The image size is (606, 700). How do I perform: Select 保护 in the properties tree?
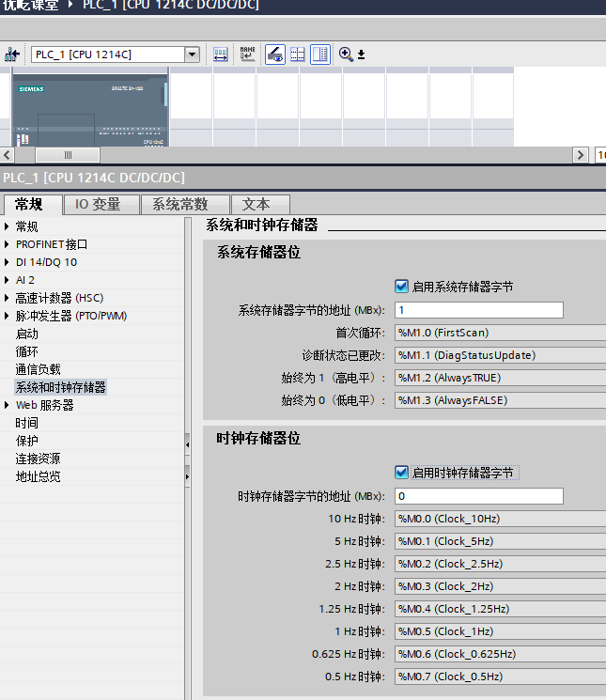[26, 441]
